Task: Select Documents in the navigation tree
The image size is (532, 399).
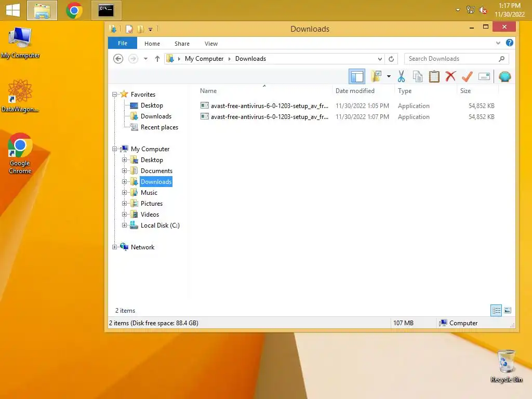Action: [x=156, y=170]
